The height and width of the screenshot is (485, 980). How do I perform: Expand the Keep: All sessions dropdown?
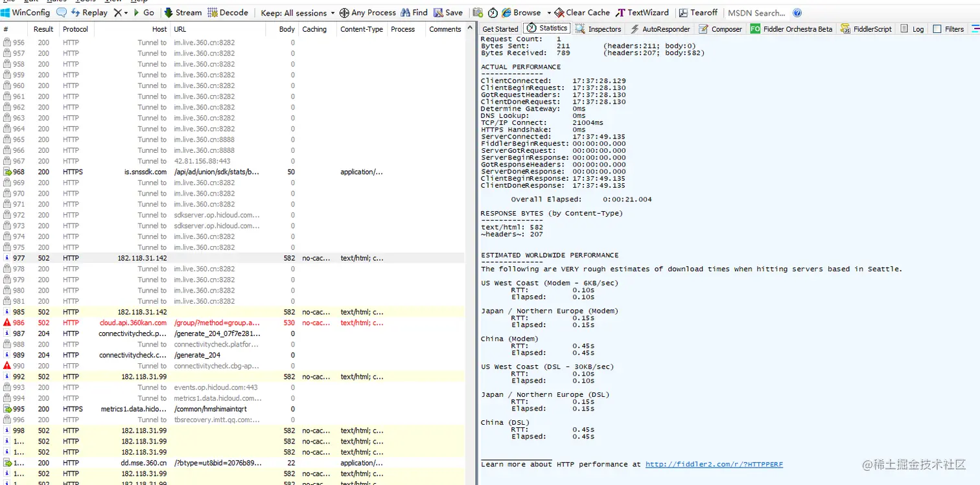[298, 12]
